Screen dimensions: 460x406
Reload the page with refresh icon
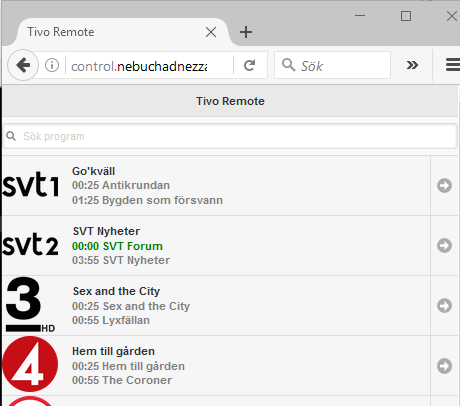click(250, 65)
